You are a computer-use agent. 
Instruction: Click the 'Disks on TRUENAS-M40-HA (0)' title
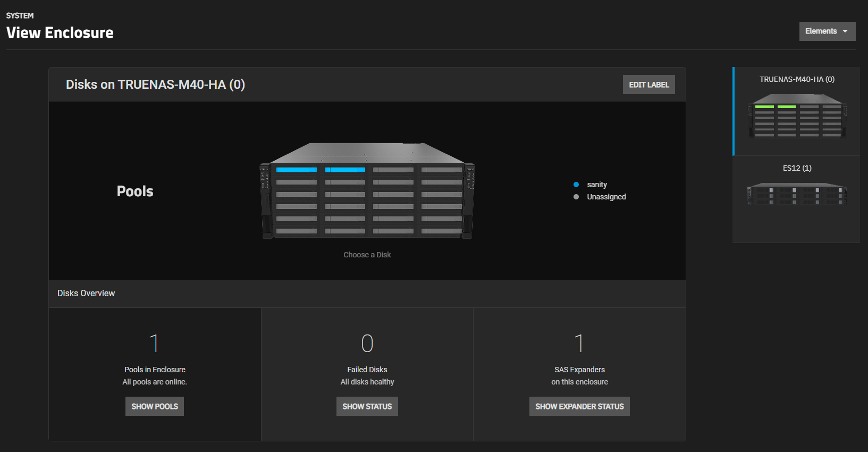coord(155,85)
